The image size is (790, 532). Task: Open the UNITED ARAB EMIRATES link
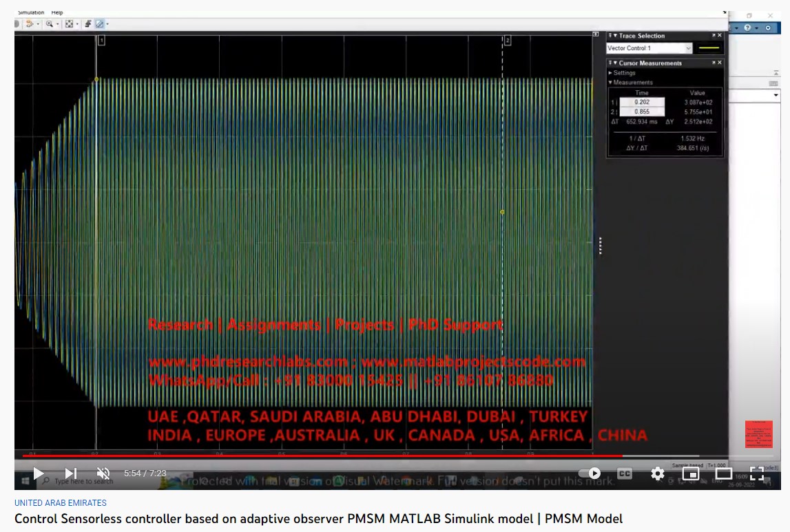coord(61,503)
